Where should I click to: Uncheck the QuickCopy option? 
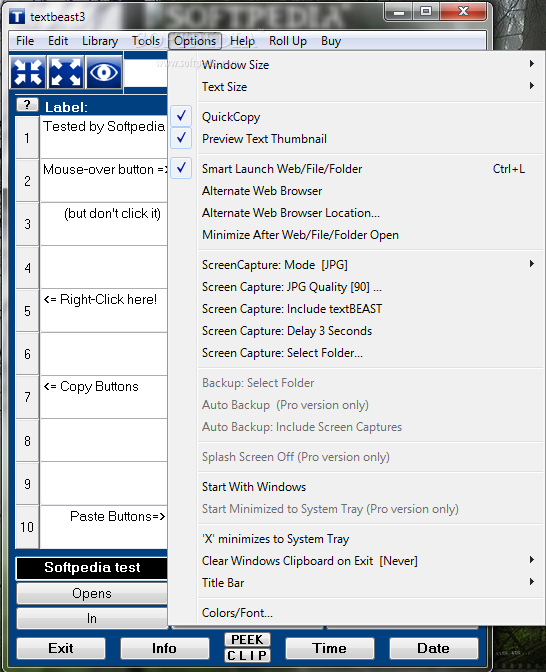(x=356, y=117)
